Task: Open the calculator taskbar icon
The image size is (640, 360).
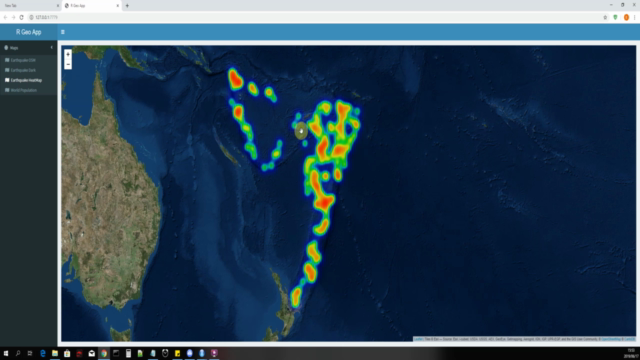Action: [x=128, y=353]
